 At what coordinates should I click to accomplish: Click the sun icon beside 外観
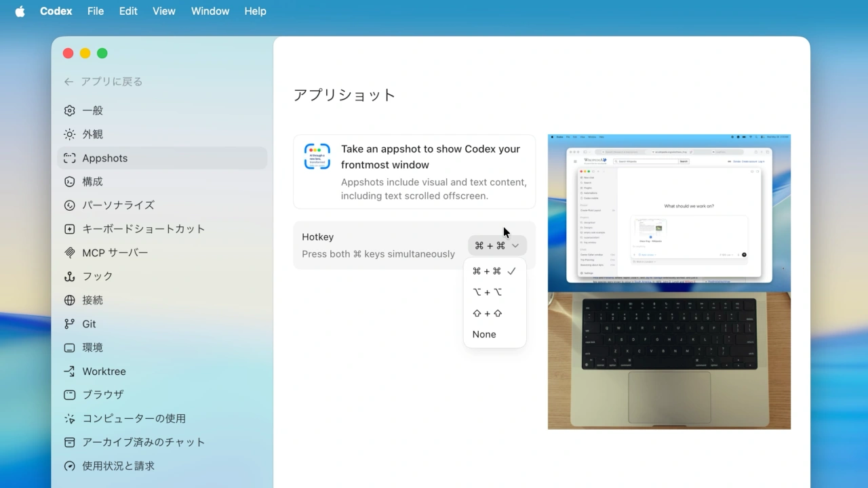[x=69, y=134]
